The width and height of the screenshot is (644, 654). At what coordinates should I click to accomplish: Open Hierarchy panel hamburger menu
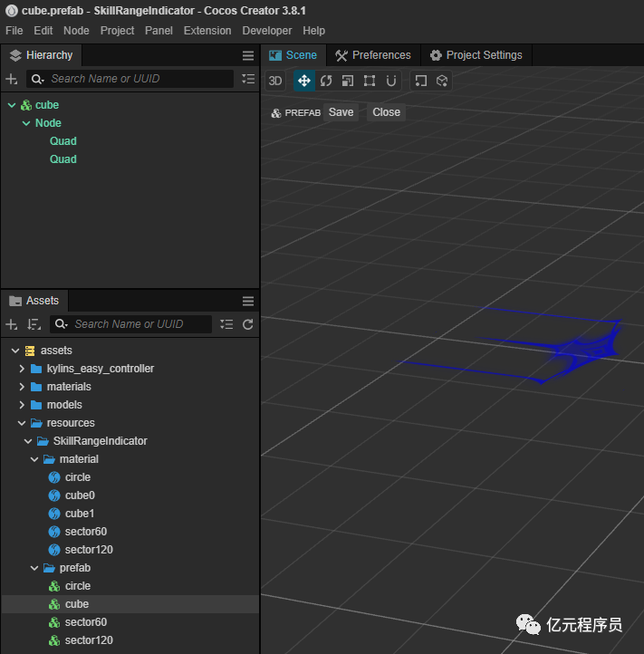click(248, 55)
